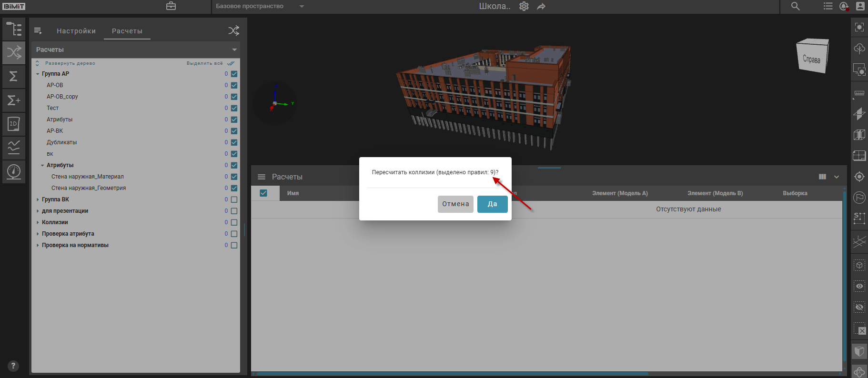Click the Справа view cube
The height and width of the screenshot is (378, 868).
pyautogui.click(x=812, y=57)
